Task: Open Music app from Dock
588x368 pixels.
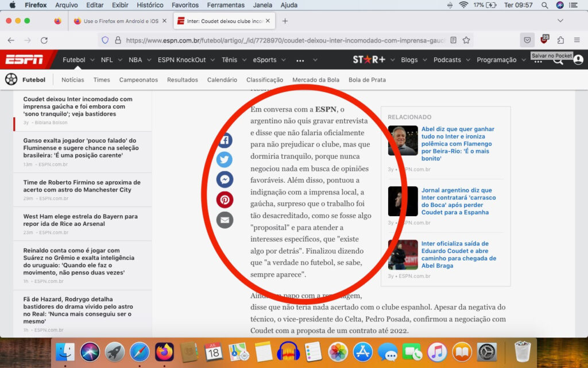Action: 437,352
